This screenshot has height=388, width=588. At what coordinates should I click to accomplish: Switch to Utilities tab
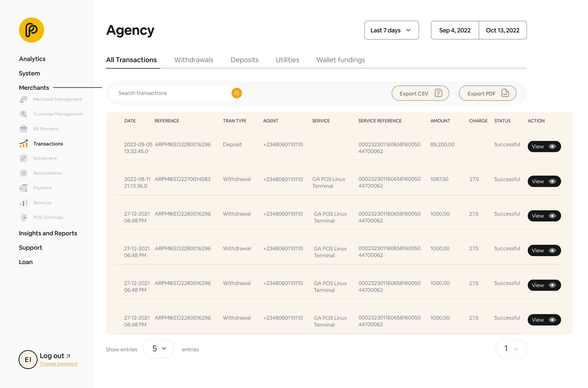pos(287,60)
